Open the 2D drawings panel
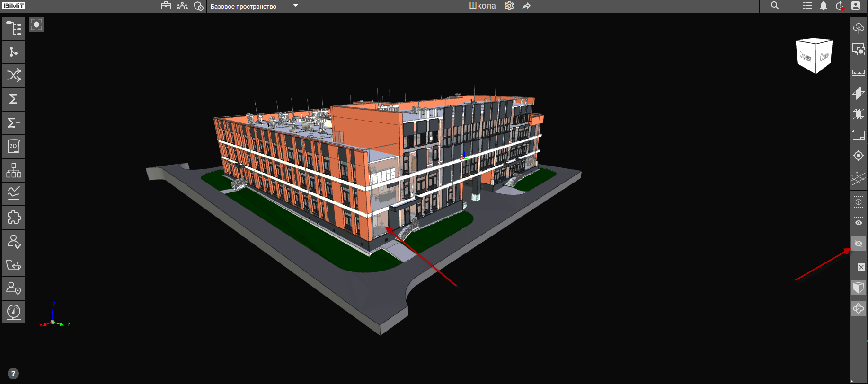This screenshot has width=868, height=384. pyautogui.click(x=14, y=147)
